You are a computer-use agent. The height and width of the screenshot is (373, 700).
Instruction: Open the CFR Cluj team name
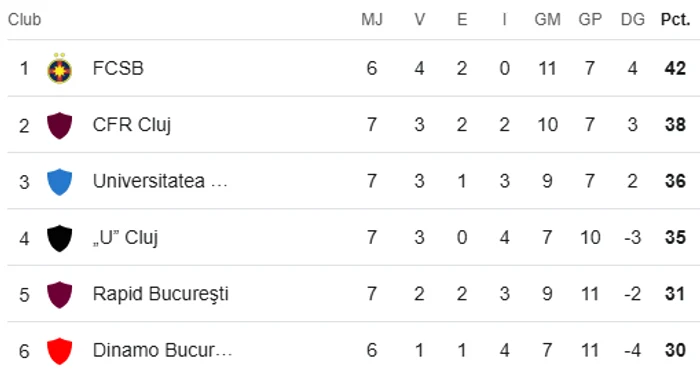pos(132,125)
